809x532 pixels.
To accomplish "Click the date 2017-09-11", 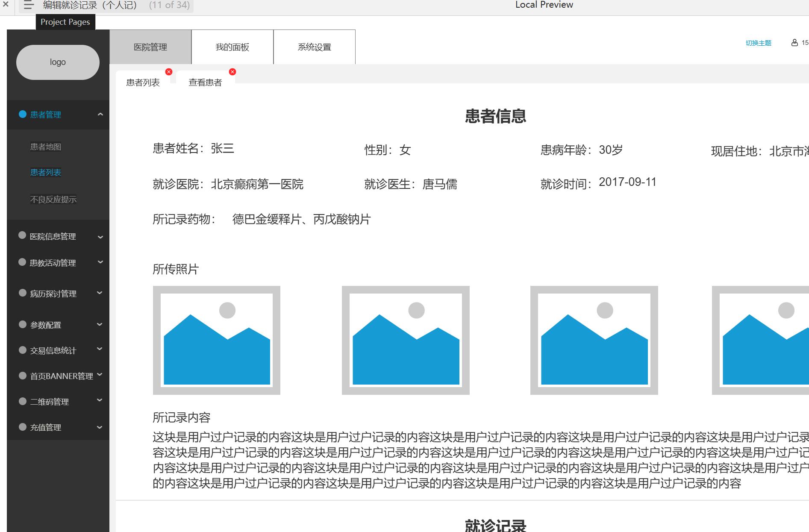I will click(627, 182).
